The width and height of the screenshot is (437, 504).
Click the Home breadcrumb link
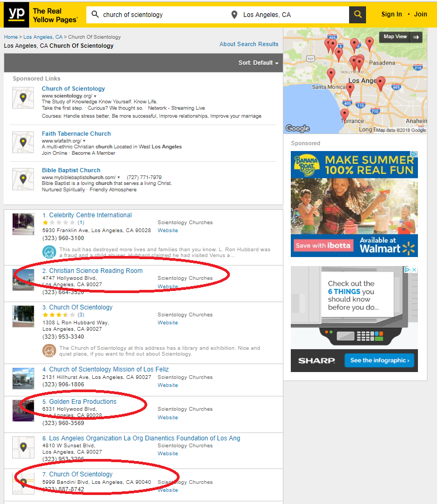[x=11, y=37]
